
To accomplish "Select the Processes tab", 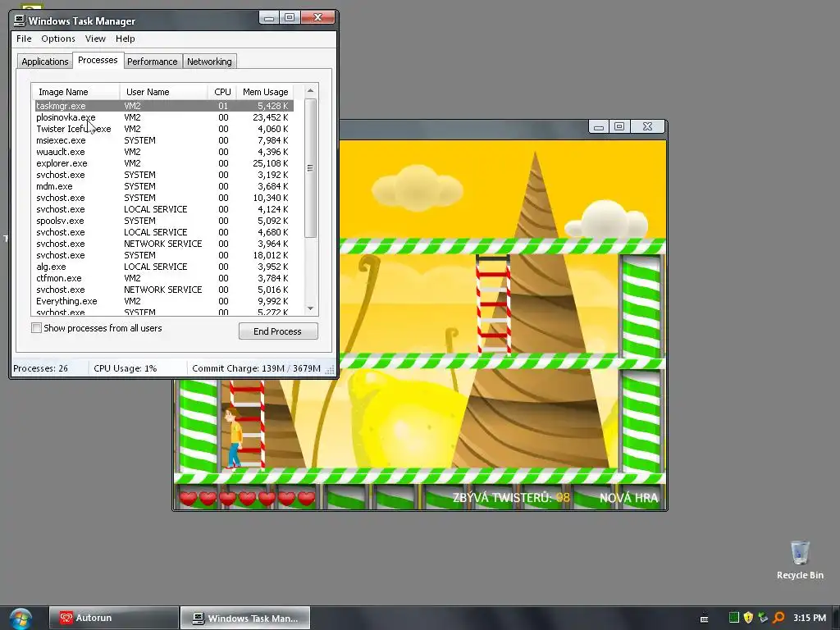I will click(x=98, y=60).
